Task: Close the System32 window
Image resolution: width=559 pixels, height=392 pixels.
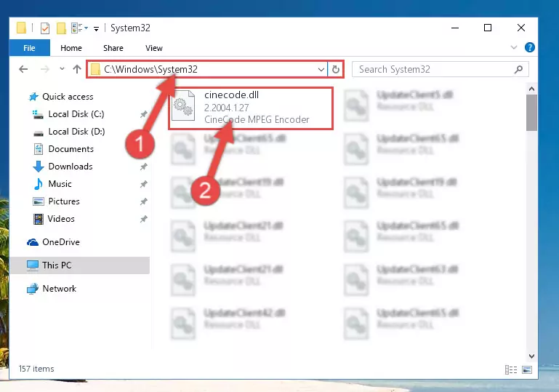Action: pyautogui.click(x=521, y=28)
